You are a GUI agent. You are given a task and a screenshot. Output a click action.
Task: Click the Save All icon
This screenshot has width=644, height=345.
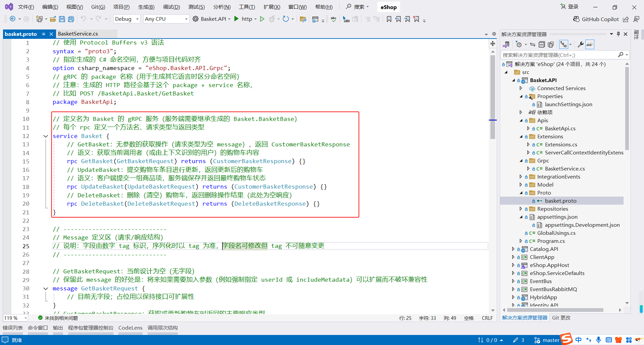tap(71, 19)
